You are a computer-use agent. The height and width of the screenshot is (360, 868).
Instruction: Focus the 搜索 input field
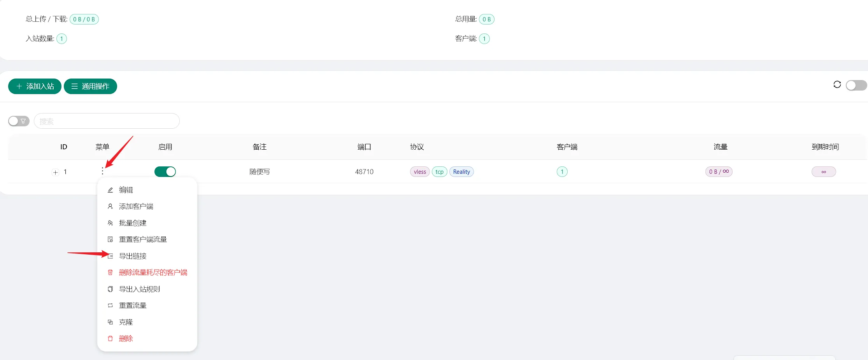pyautogui.click(x=107, y=121)
